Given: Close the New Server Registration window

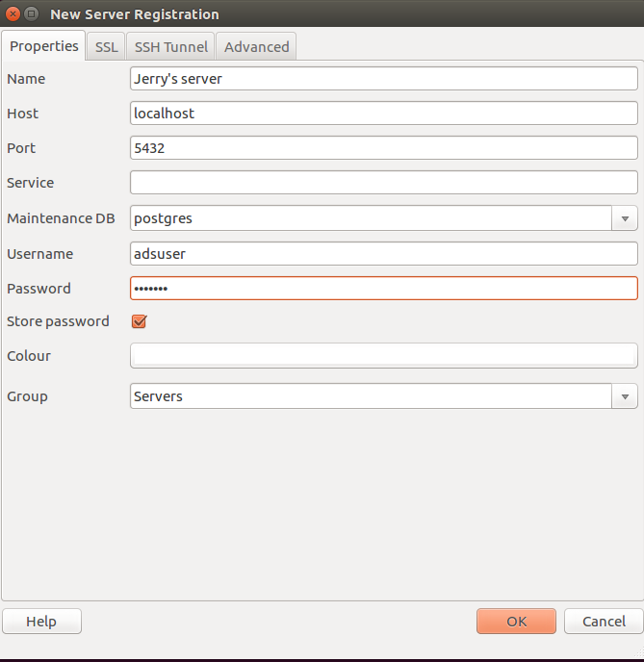Looking at the screenshot, I should point(13,13).
